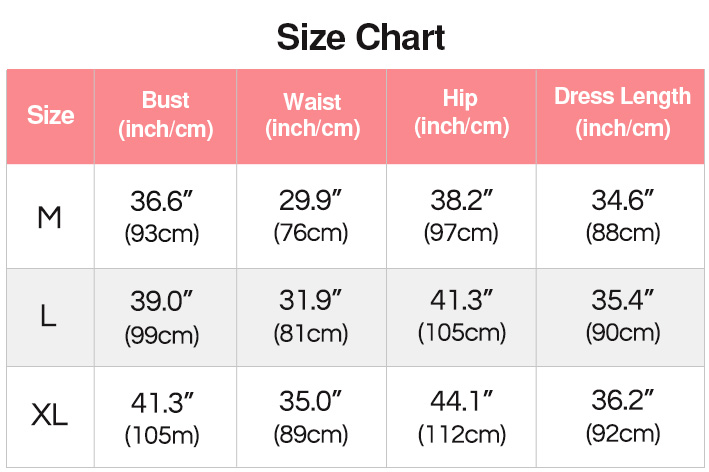Click the 44.1" hip cell for XL
This screenshot has height=472, width=709.
point(462,417)
